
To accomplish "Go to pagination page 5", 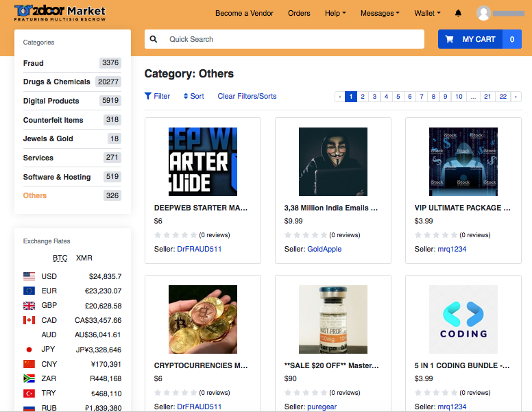I will tap(398, 97).
